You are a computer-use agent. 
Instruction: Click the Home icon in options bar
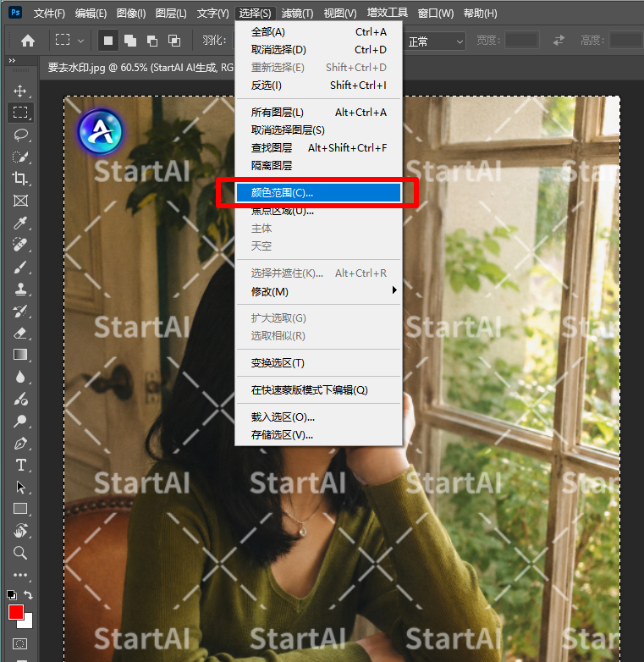(28, 41)
